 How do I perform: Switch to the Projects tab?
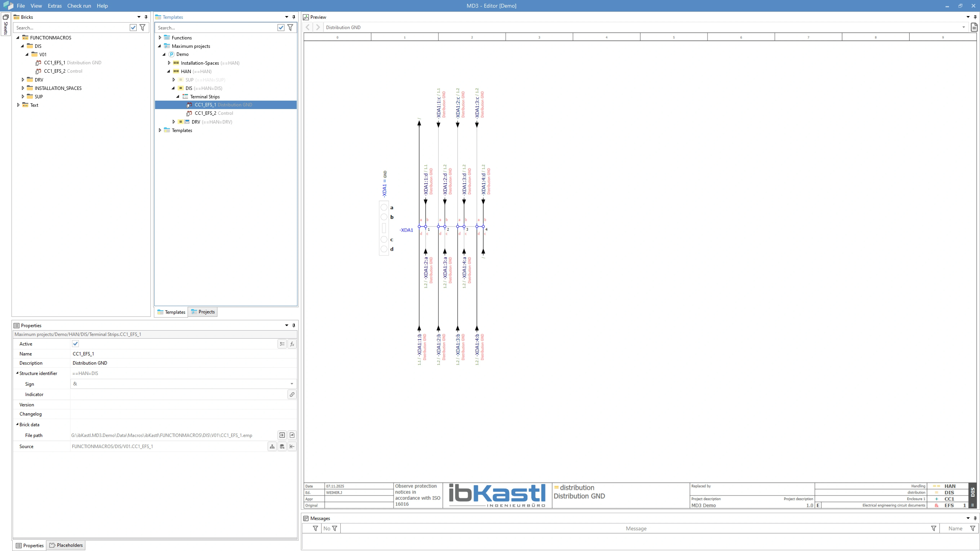(202, 311)
